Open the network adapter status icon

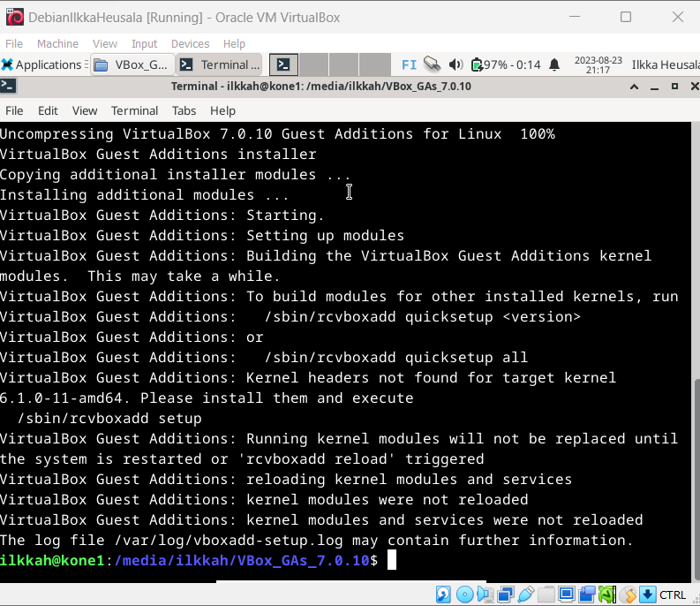tap(506, 595)
